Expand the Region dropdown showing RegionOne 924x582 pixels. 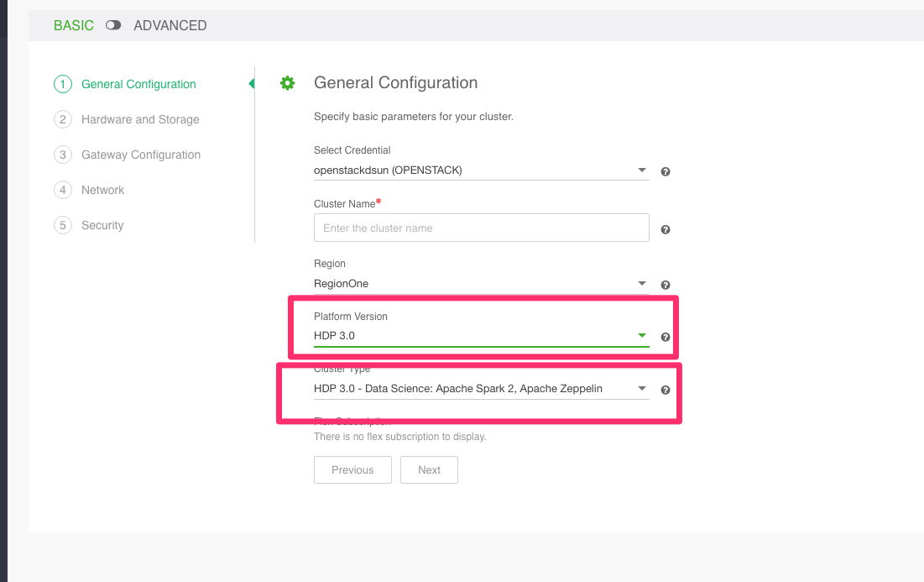(x=642, y=283)
